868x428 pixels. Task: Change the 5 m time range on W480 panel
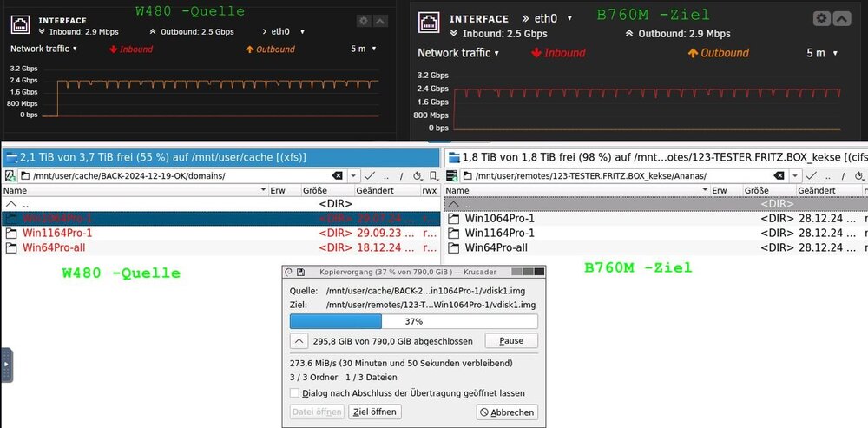pos(364,49)
